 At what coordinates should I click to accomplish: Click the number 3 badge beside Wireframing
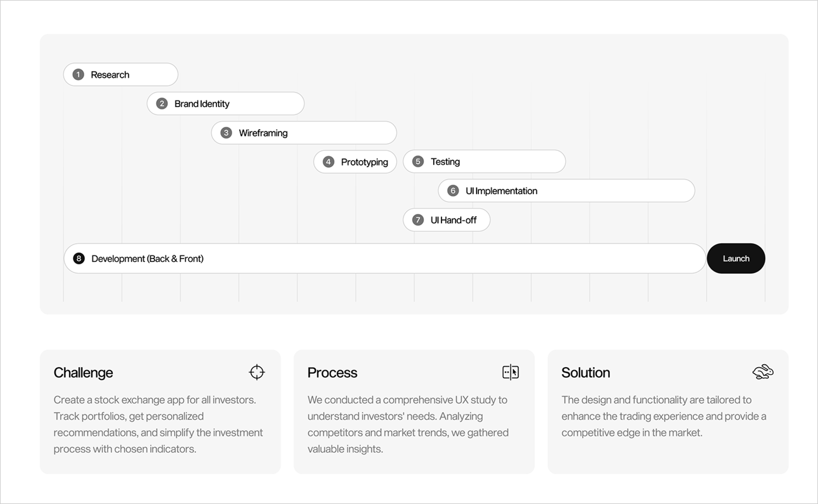226,133
